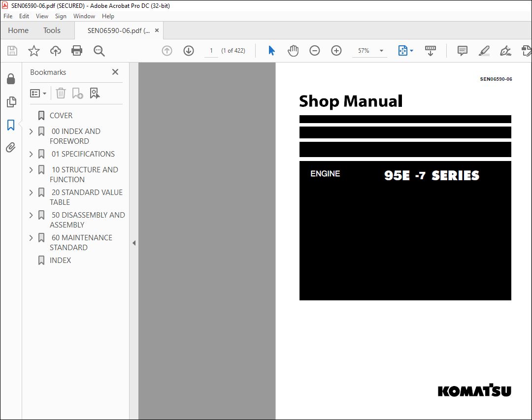This screenshot has height=420, width=532.
Task: Expand 00 INDEX AND FOREWORD bookmark
Action: [31, 131]
